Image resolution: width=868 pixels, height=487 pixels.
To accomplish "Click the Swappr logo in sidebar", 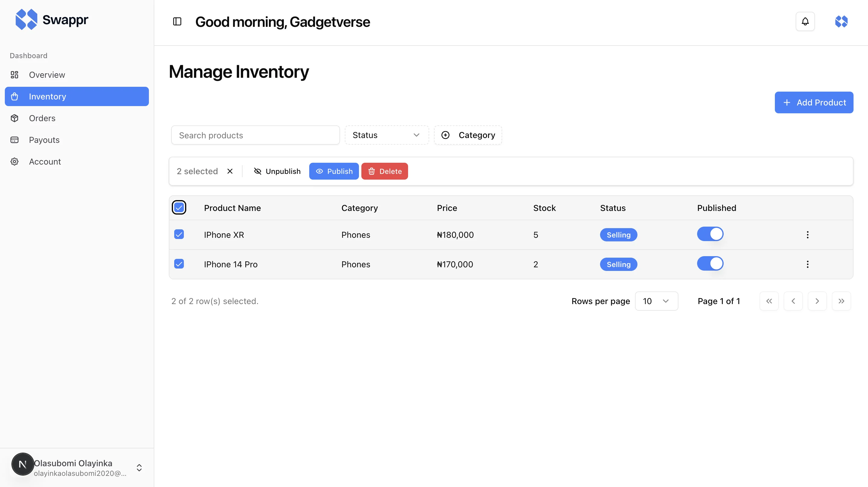I will pyautogui.click(x=52, y=20).
